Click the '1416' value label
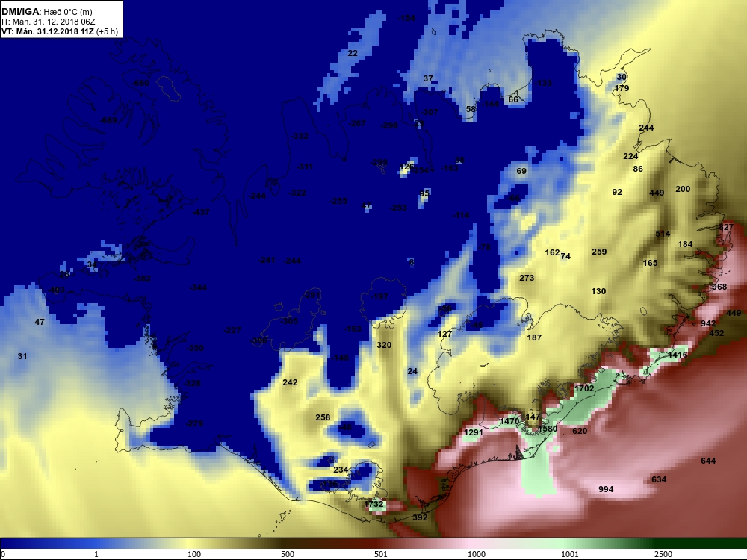 (678, 355)
